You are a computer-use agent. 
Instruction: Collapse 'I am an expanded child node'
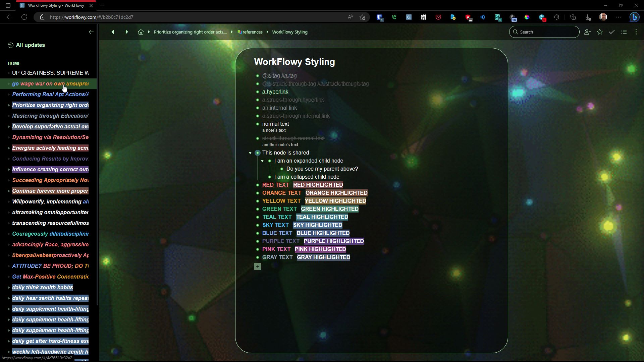(262, 161)
